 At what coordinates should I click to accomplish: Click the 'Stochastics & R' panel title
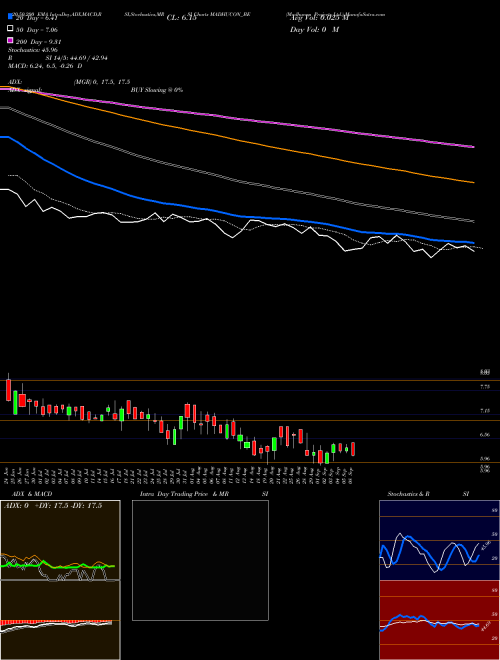409,494
